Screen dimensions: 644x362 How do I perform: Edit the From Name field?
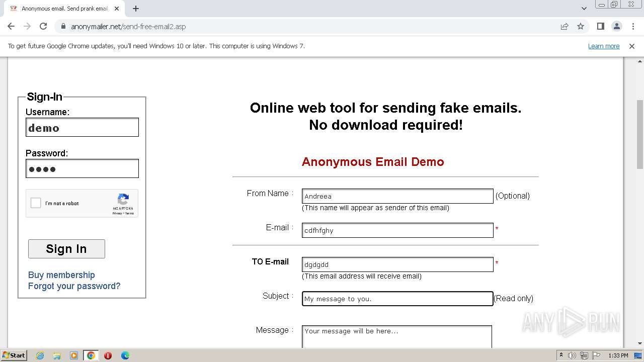click(397, 196)
